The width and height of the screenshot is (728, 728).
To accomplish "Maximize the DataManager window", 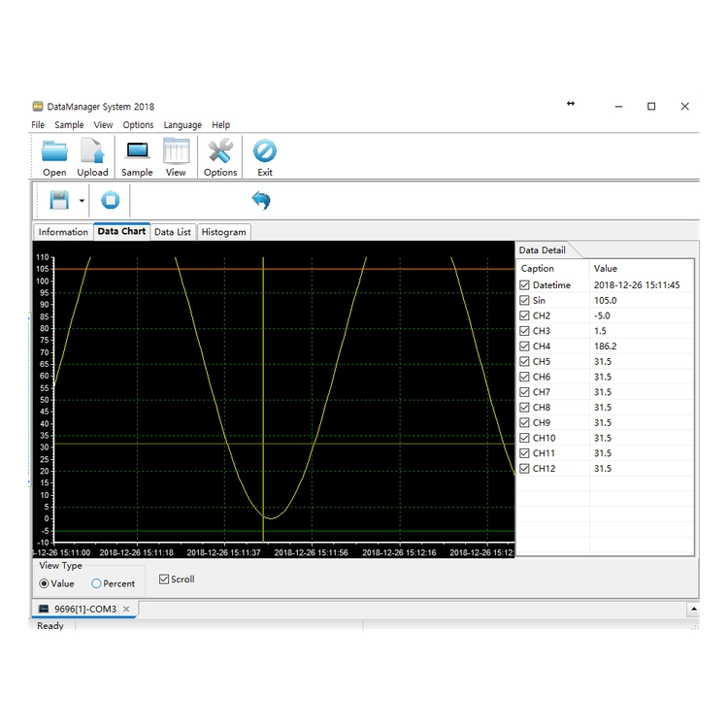I will (x=651, y=107).
